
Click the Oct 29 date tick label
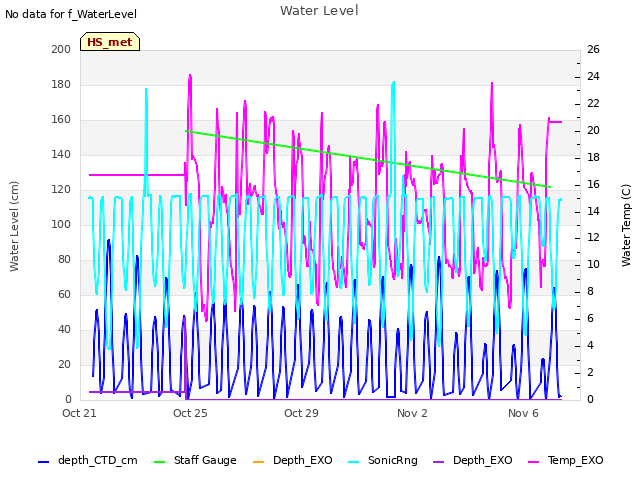click(x=301, y=413)
